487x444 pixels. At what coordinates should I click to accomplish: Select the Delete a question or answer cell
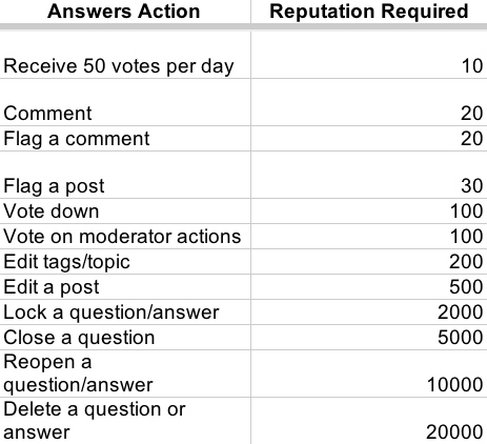pos(125,421)
